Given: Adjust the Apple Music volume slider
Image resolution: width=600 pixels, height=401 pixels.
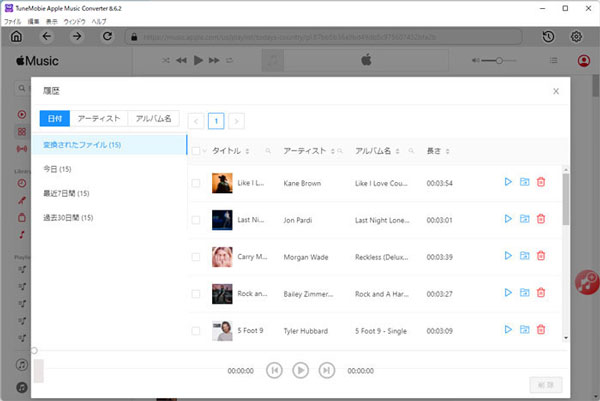Looking at the screenshot, I should point(499,60).
